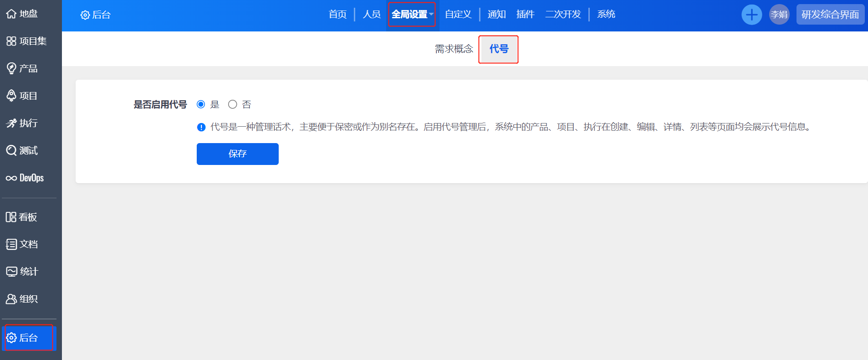Switch to the 需求概念 tab
This screenshot has width=868, height=360.
click(x=454, y=49)
